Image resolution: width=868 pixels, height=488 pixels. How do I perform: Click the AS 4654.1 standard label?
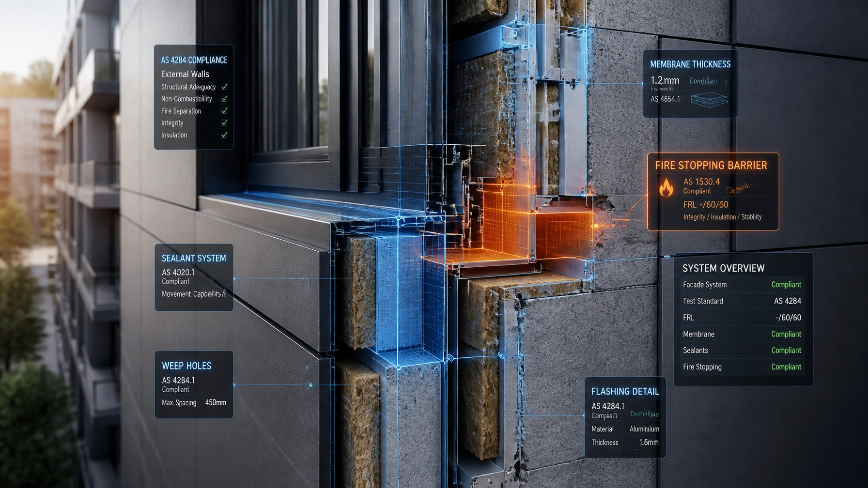click(665, 99)
